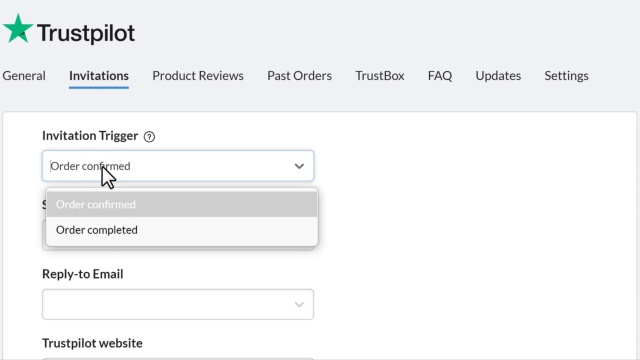640x360 pixels.
Task: Choose the Order completed option
Action: (182, 230)
